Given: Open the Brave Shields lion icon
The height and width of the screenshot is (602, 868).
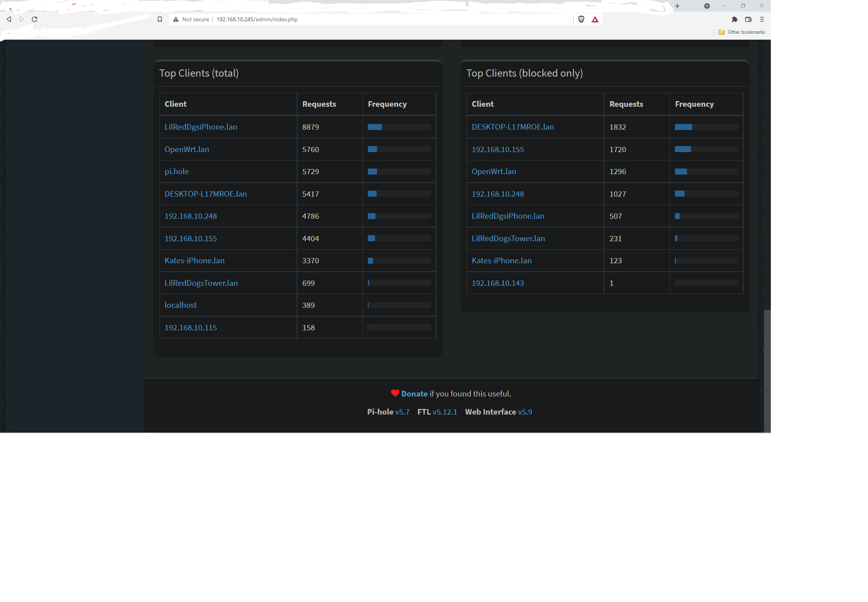Looking at the screenshot, I should [x=581, y=19].
